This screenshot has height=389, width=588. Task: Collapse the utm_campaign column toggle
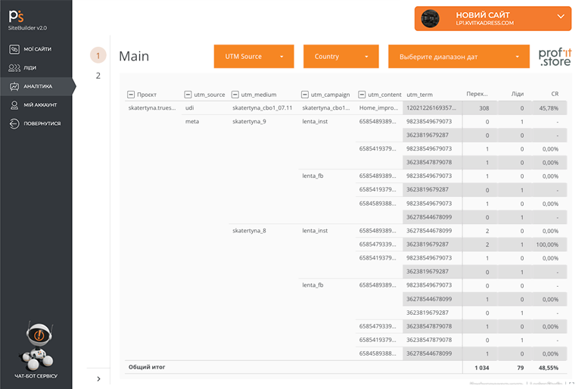[305, 95]
